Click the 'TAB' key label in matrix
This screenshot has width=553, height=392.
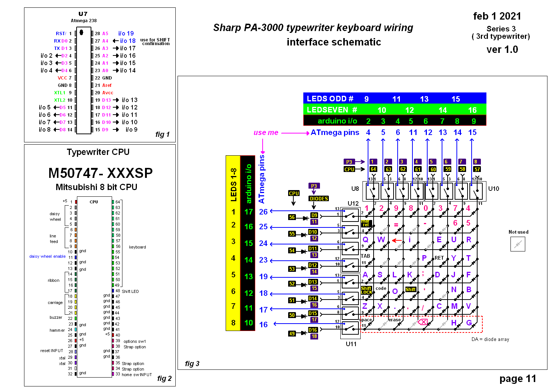click(365, 256)
